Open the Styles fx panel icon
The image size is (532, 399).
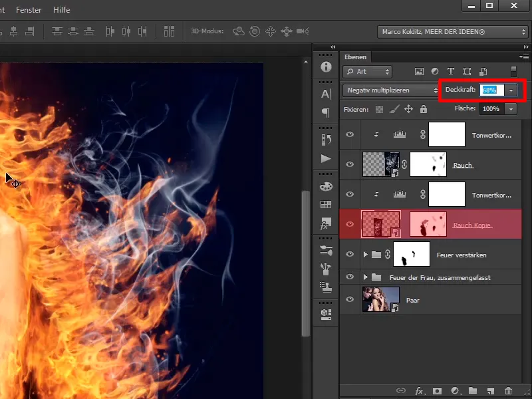click(326, 223)
